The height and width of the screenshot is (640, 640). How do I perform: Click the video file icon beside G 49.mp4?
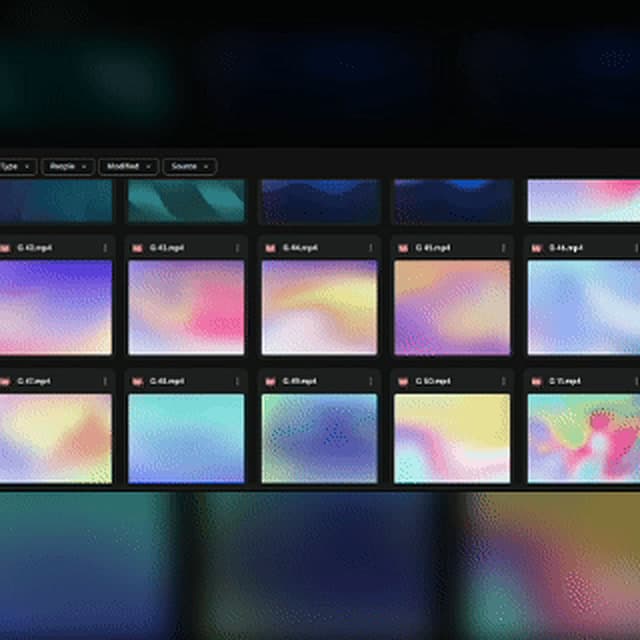[x=270, y=382]
